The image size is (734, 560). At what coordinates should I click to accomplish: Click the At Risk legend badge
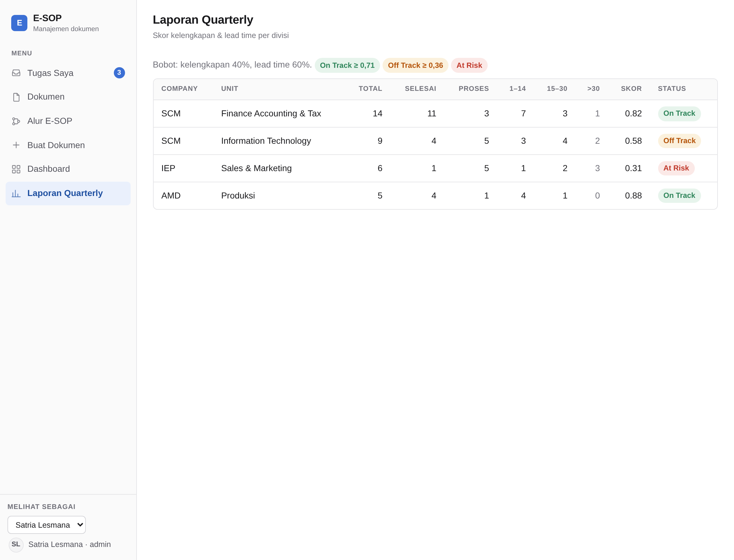point(469,65)
